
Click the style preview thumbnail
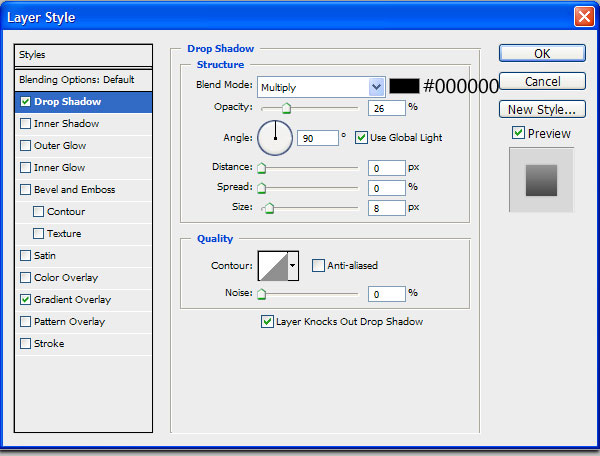(x=541, y=180)
